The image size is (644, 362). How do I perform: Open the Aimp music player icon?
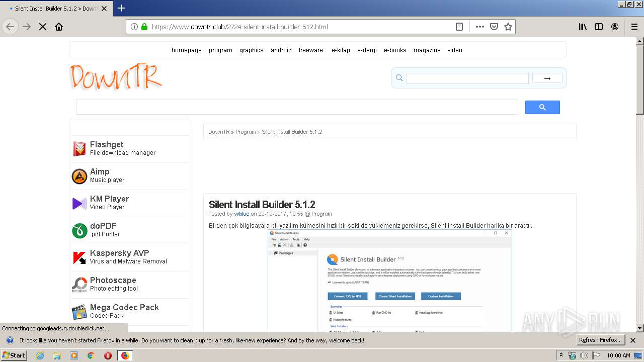coord(79,176)
